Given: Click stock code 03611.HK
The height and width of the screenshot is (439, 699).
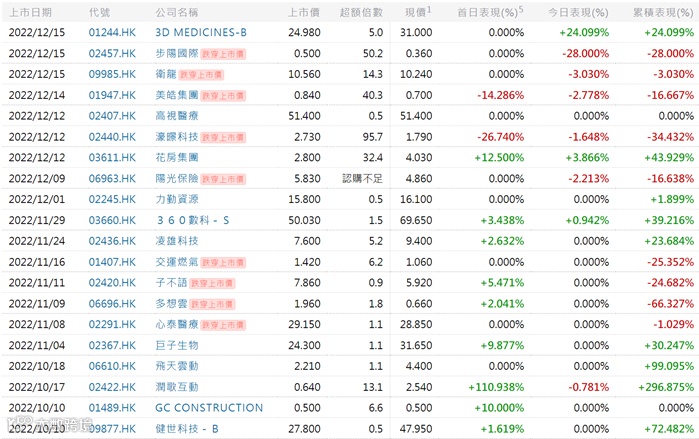Looking at the screenshot, I should pos(112,157).
